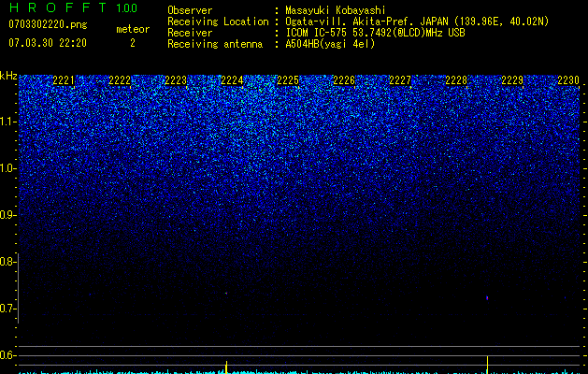Click the 0.7 kHz axis label
Viewport: 588px width, 374px height.
pyautogui.click(x=7, y=309)
